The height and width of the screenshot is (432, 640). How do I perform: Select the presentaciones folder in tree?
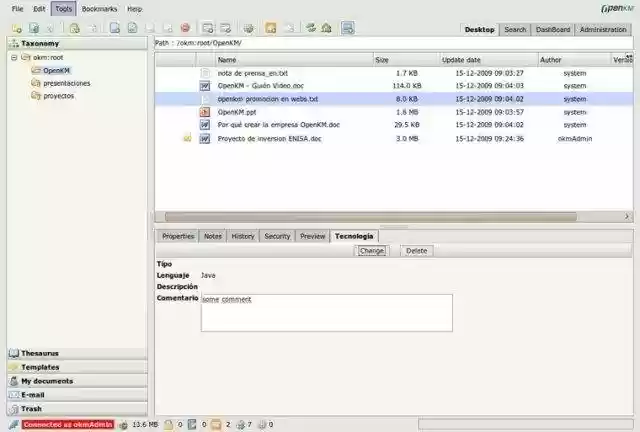tap(66, 83)
